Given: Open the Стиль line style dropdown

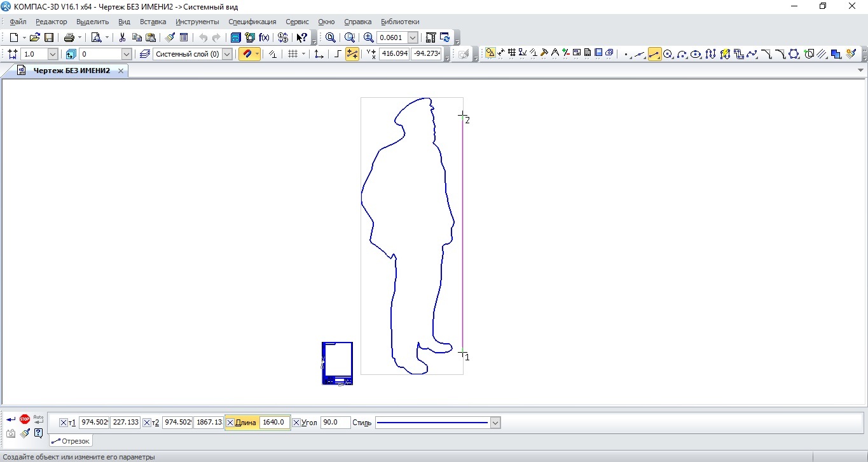Looking at the screenshot, I should click(495, 423).
